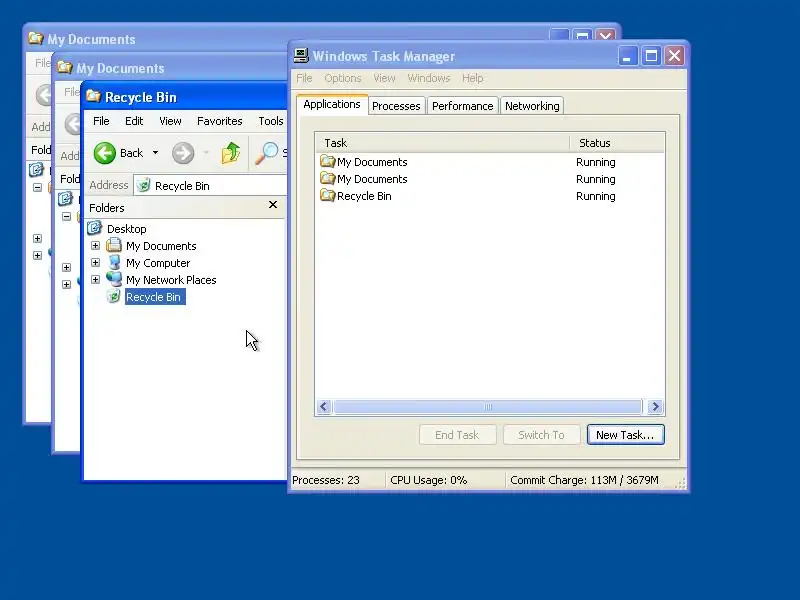
Task: Click the My Network Places icon in tree
Action: (x=114, y=279)
